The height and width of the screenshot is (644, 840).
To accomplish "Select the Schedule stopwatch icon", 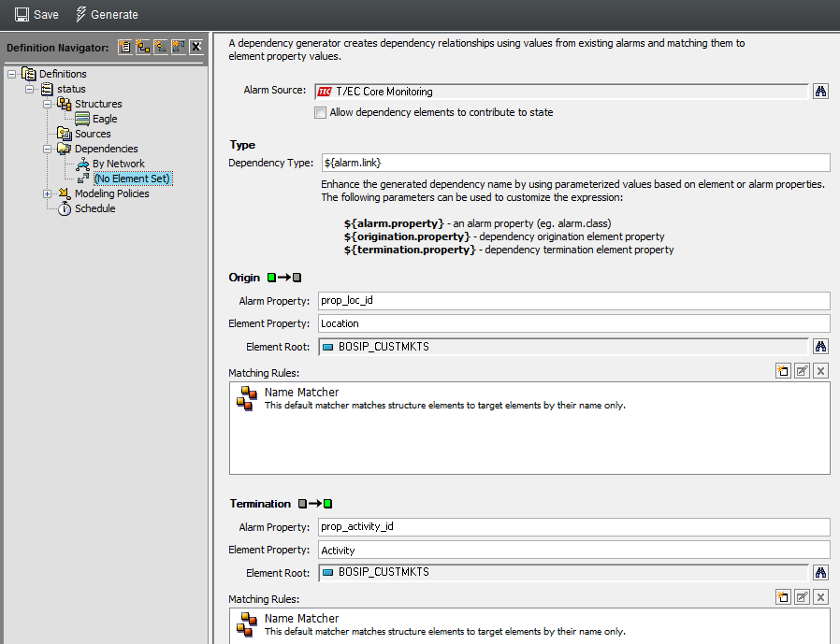I will (x=65, y=208).
